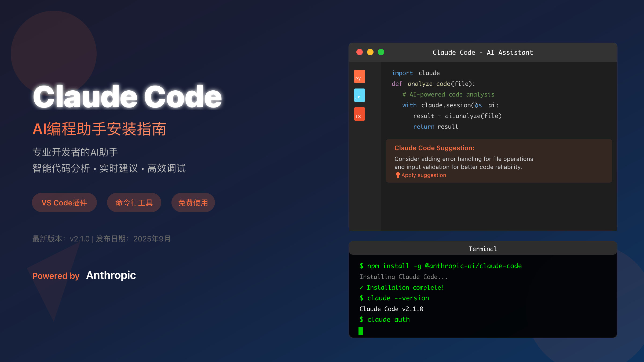Click the Claude Code v2.1.0 output line
644x362 pixels.
[x=391, y=309]
